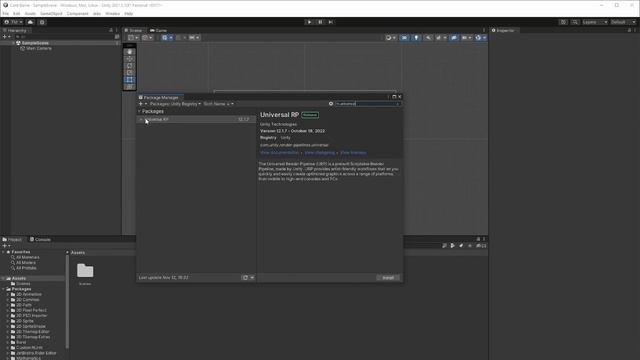Image resolution: width=640 pixels, height=360 pixels.
Task: Open the Assets menu
Action: point(30,13)
